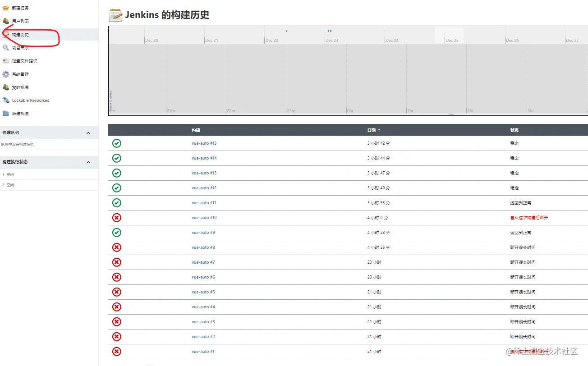Open the vue-auto #5 build link
The height and width of the screenshot is (366, 588).
click(x=203, y=292)
